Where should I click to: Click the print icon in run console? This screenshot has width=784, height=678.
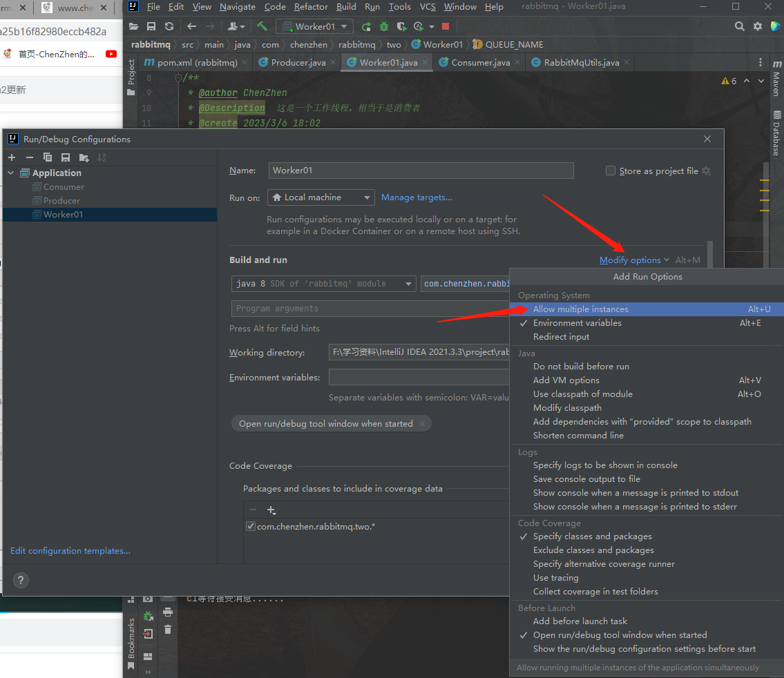[167, 612]
